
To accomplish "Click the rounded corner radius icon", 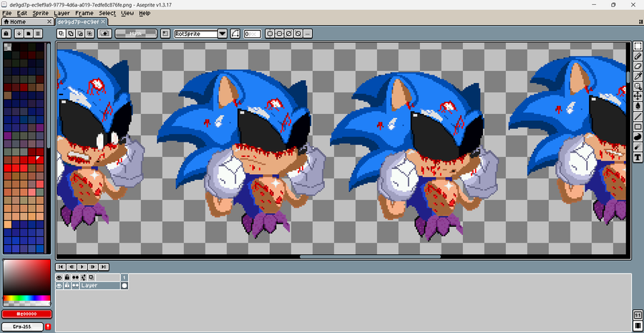I will tap(235, 34).
